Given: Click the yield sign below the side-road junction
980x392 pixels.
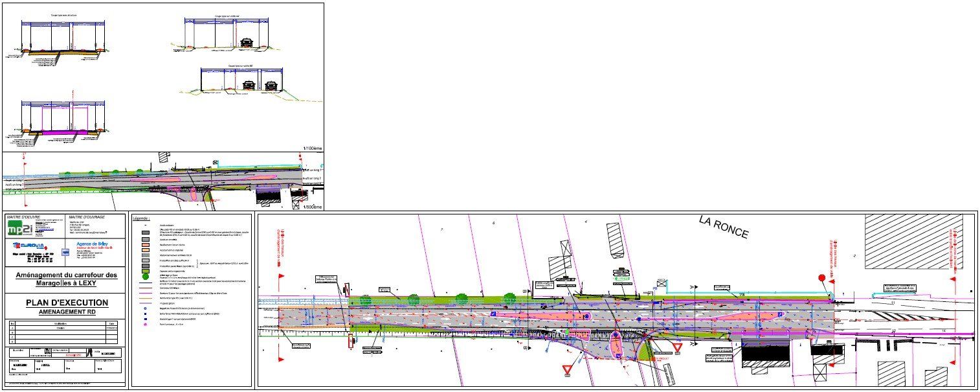Looking at the screenshot, I should (568, 369).
